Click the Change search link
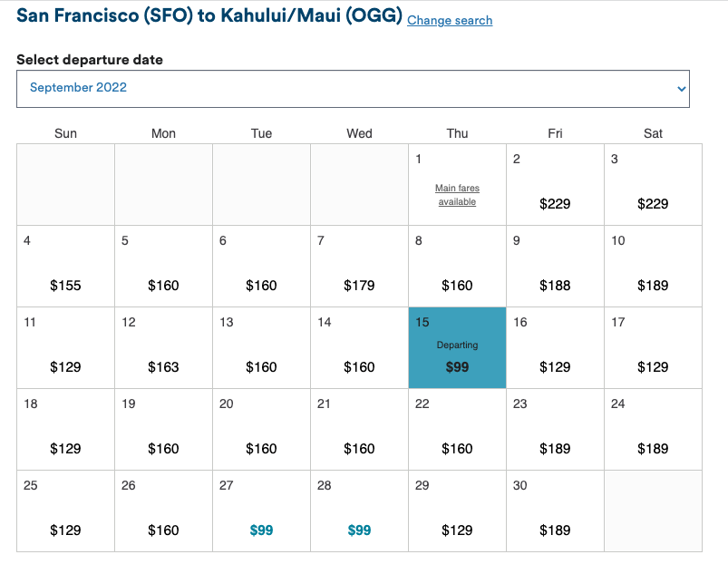 pos(450,20)
